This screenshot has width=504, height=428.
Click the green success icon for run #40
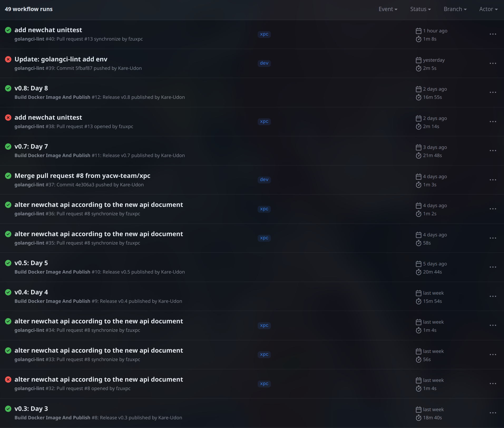pyautogui.click(x=8, y=30)
